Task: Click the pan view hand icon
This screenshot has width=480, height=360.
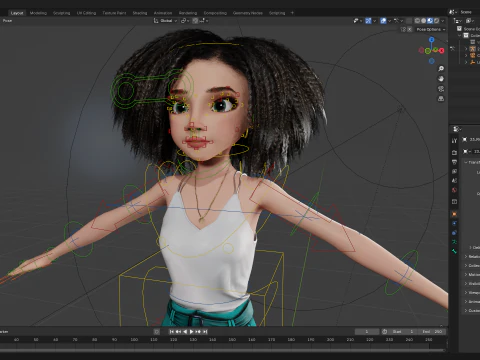Action: tap(441, 79)
